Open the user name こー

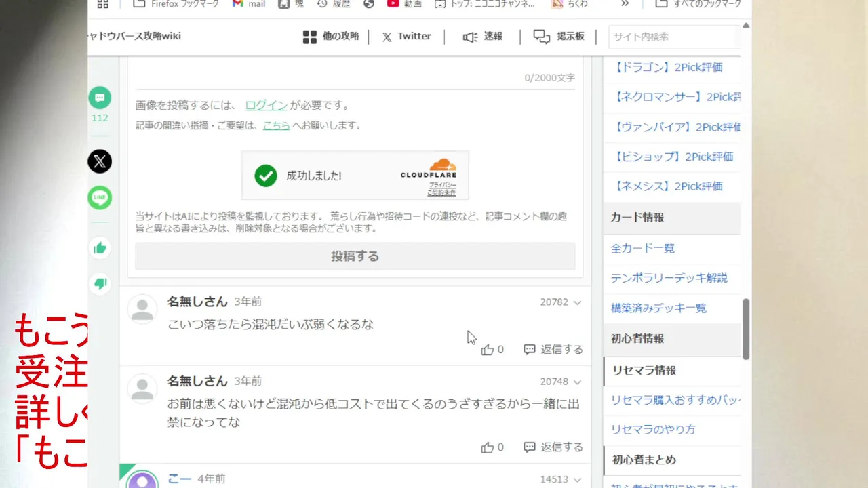pos(179,479)
